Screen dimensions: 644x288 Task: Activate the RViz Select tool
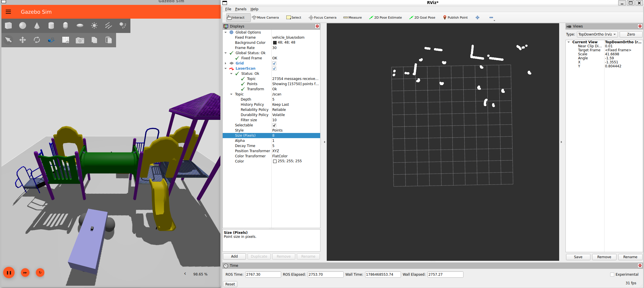(294, 17)
